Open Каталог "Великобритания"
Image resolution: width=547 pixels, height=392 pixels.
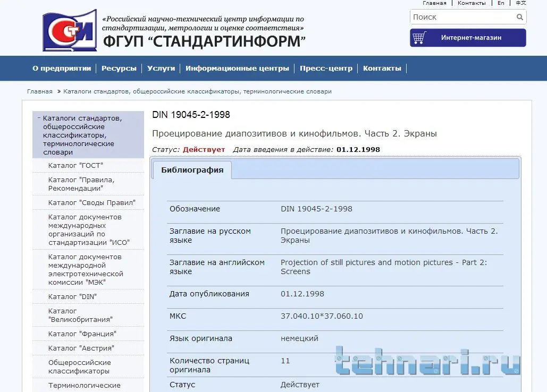pyautogui.click(x=80, y=316)
